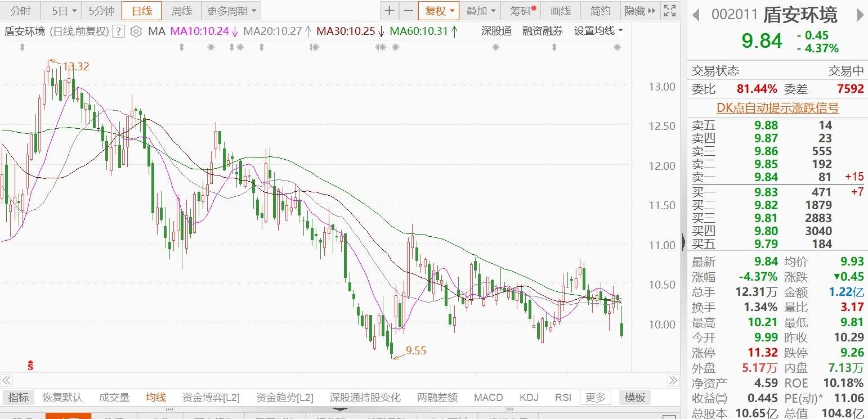
Task: Click the 13.32 high price label
Action: tap(76, 67)
